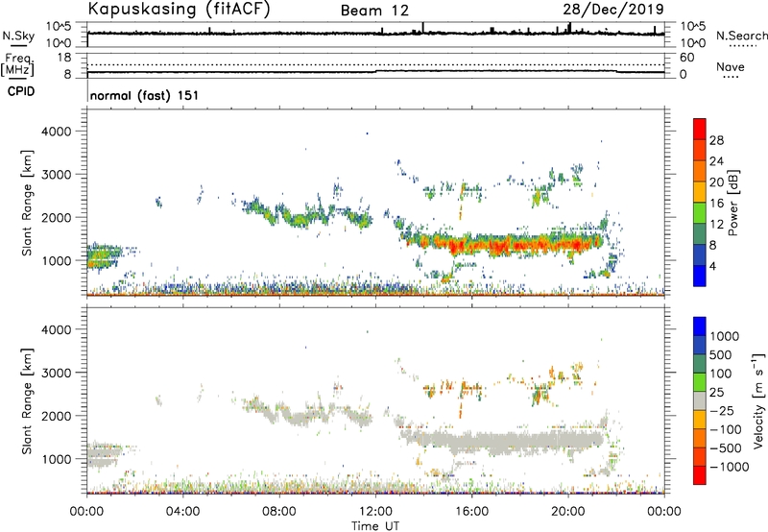Click the 20:00 time axis label
The width and height of the screenshot is (768, 532).
[568, 512]
